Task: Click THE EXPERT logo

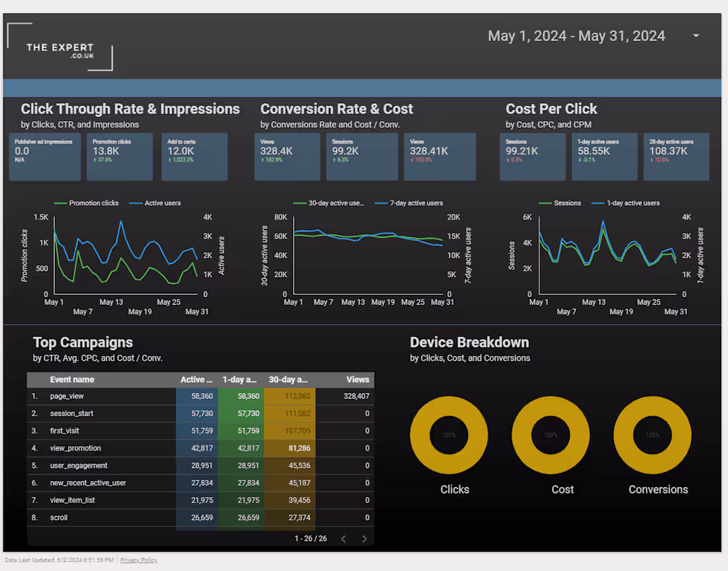Action: [x=60, y=48]
